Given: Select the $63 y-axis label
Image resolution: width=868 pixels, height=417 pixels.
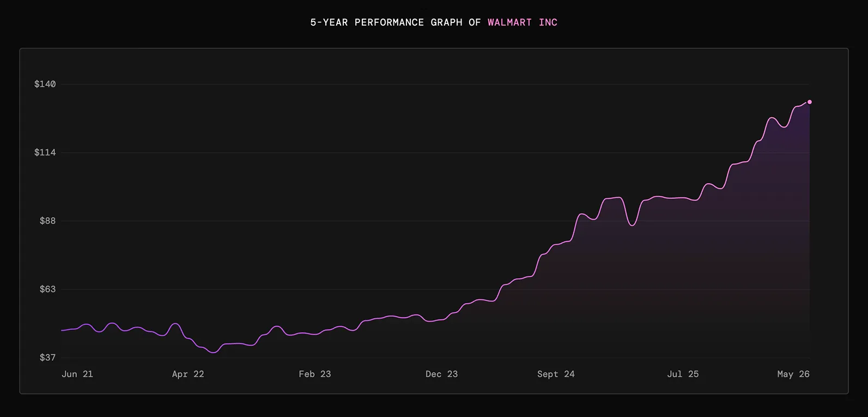Looking at the screenshot, I should (48, 289).
